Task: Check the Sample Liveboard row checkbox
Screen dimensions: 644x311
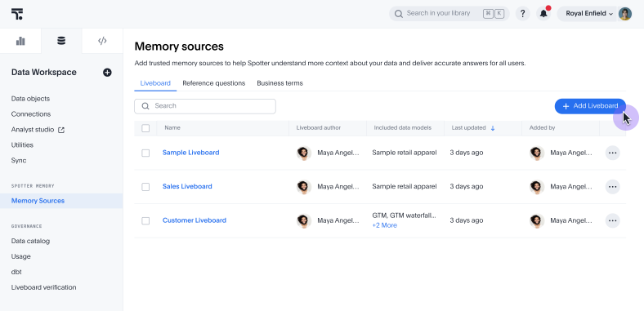Action: click(x=145, y=153)
